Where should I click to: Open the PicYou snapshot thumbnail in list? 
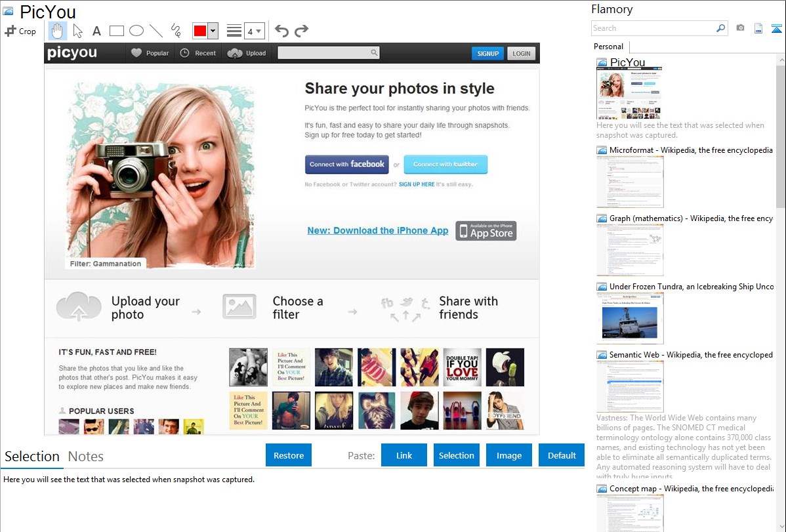pyautogui.click(x=629, y=93)
